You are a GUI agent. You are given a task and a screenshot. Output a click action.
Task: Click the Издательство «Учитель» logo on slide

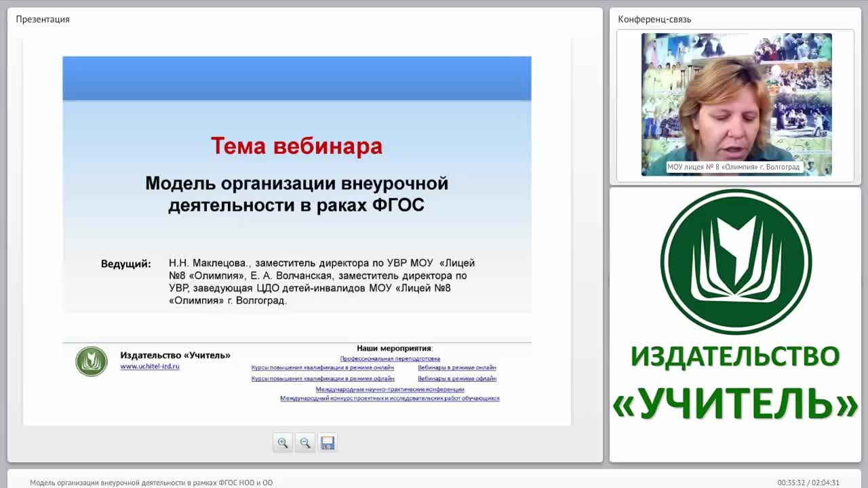click(92, 361)
